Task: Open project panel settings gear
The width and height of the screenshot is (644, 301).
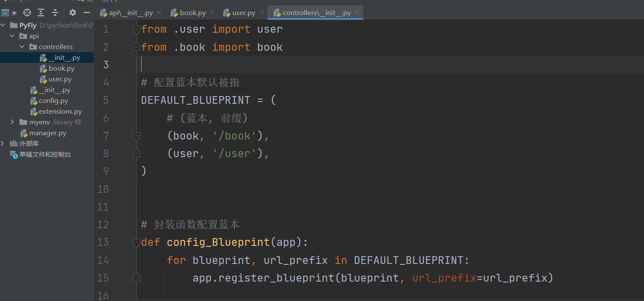Action: [x=72, y=12]
